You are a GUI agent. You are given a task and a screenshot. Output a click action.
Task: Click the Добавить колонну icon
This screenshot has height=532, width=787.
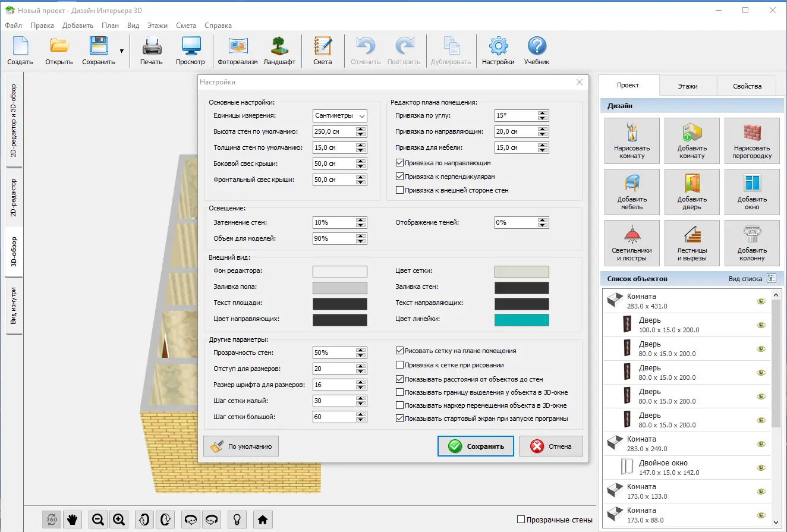pyautogui.click(x=752, y=243)
